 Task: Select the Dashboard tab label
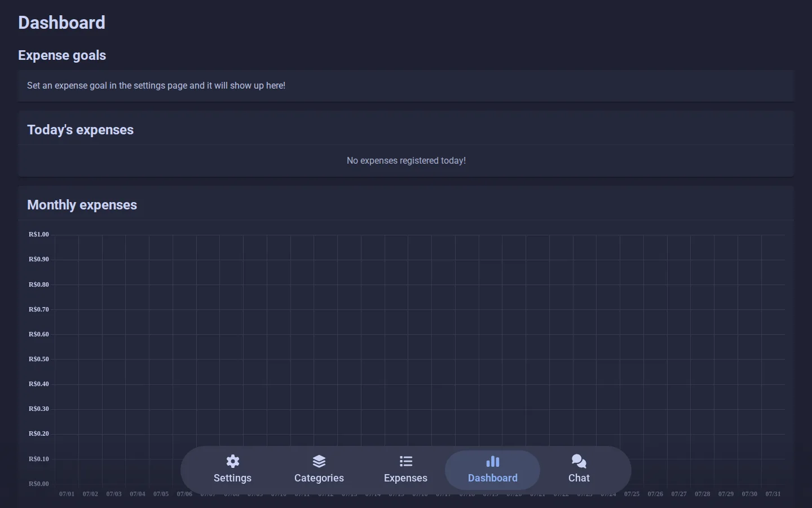[x=493, y=478]
